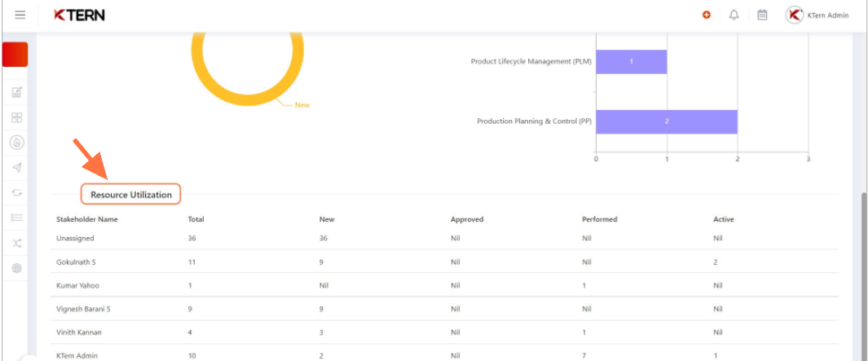The height and width of the screenshot is (361, 868).
Task: Open the calendar icon in header
Action: point(762,15)
